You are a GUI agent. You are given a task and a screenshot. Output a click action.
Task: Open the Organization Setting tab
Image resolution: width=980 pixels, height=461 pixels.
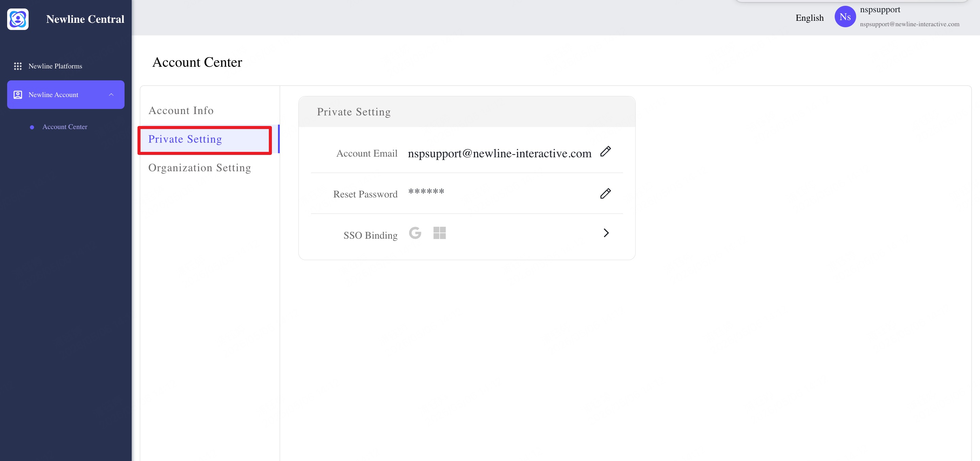point(200,168)
